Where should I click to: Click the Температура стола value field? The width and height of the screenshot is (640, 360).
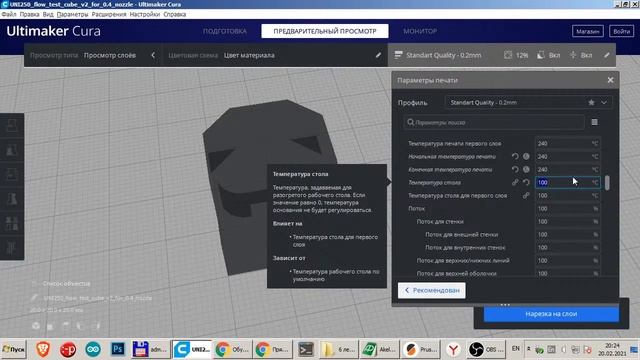[x=567, y=182]
